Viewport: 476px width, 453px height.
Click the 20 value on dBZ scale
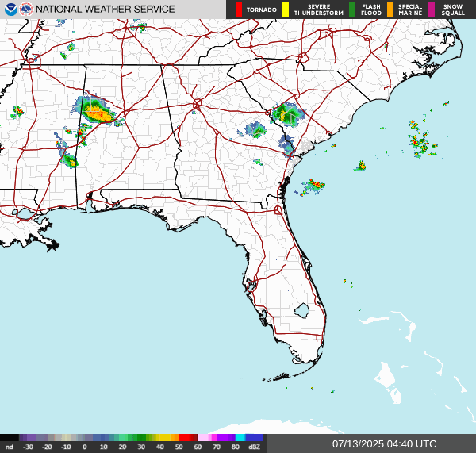122,447
